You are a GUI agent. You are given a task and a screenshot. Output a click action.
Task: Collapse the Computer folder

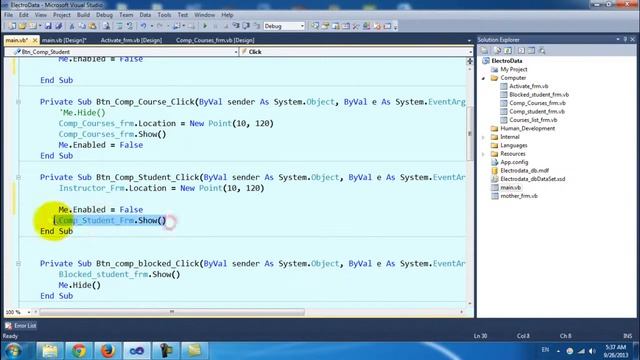[484, 78]
